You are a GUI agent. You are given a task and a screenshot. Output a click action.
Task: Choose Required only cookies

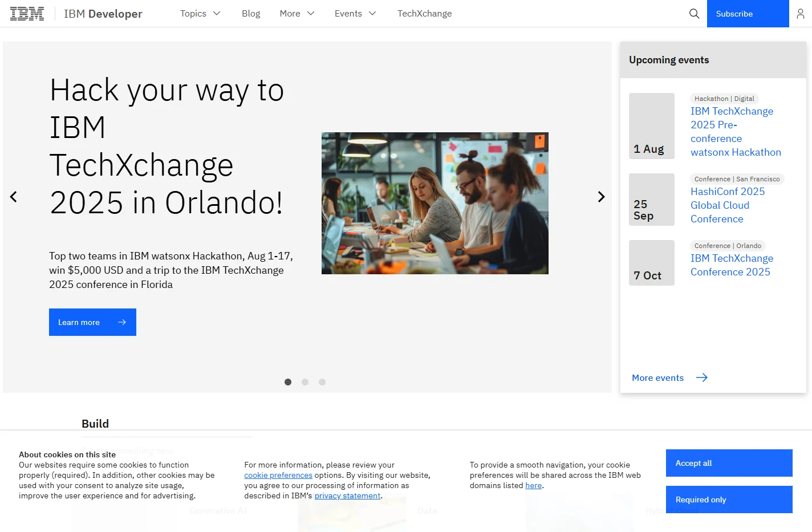729,499
